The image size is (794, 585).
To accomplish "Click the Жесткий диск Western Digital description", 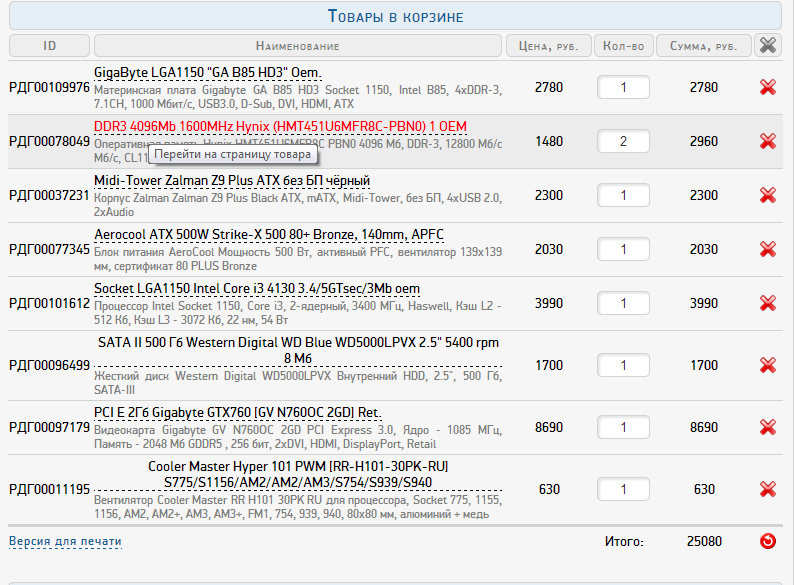I will [298, 382].
